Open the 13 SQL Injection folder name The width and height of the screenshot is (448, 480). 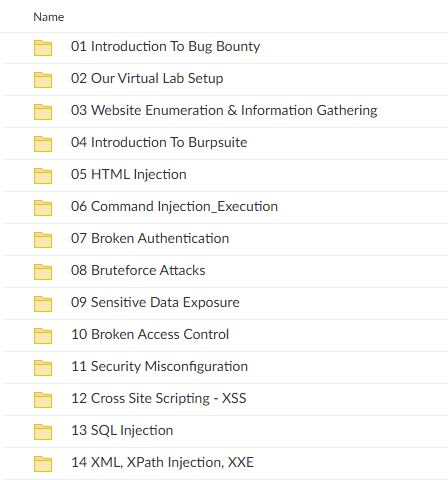coord(122,431)
